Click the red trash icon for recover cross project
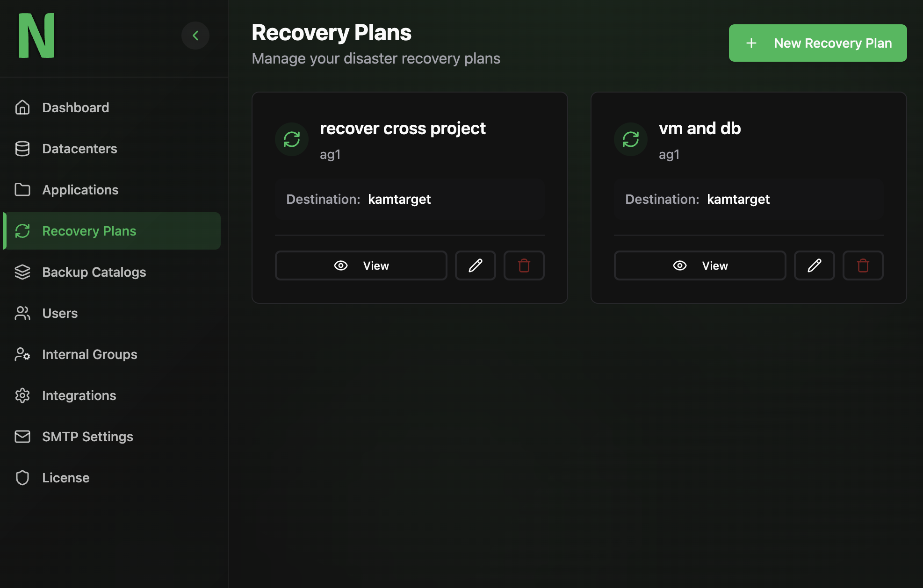Viewport: 923px width, 588px height. pos(524,265)
